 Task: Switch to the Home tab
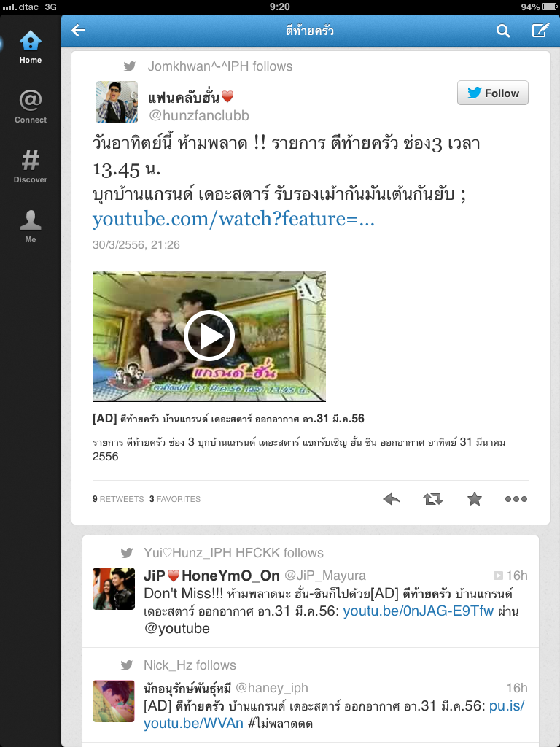31,47
